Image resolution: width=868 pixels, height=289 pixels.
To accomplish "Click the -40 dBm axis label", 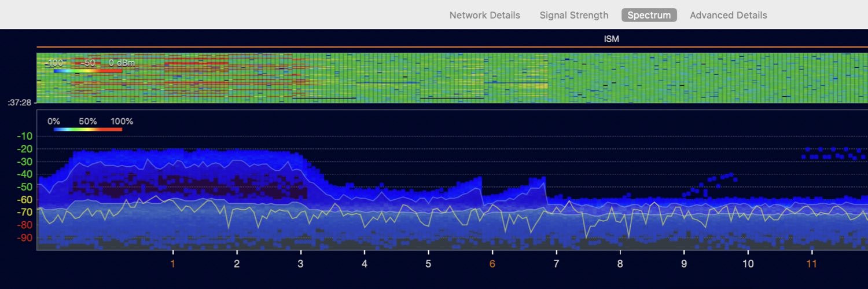I will point(24,175).
